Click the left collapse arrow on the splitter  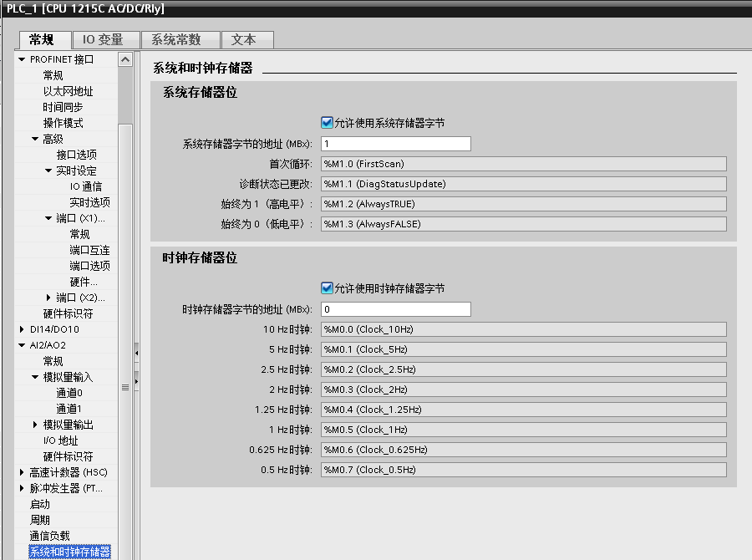click(x=137, y=354)
